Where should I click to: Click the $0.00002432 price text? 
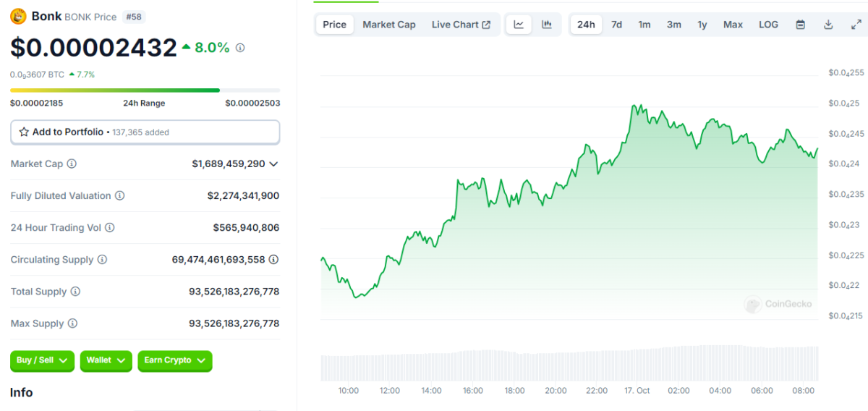[x=93, y=48]
